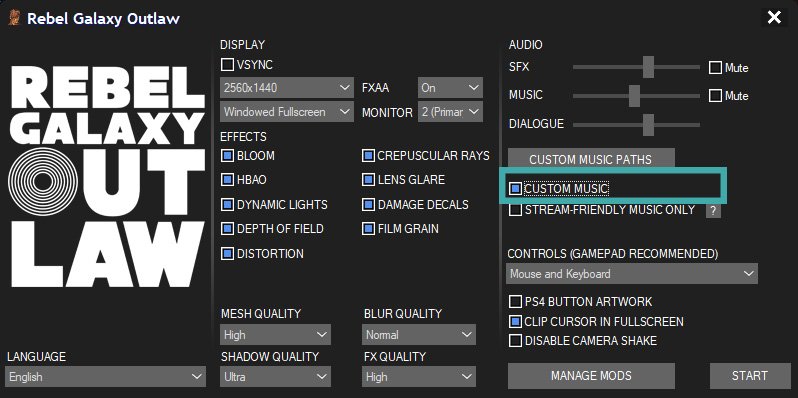Toggle the CUSTOM MUSIC checkbox
The width and height of the screenshot is (798, 398).
(x=516, y=189)
